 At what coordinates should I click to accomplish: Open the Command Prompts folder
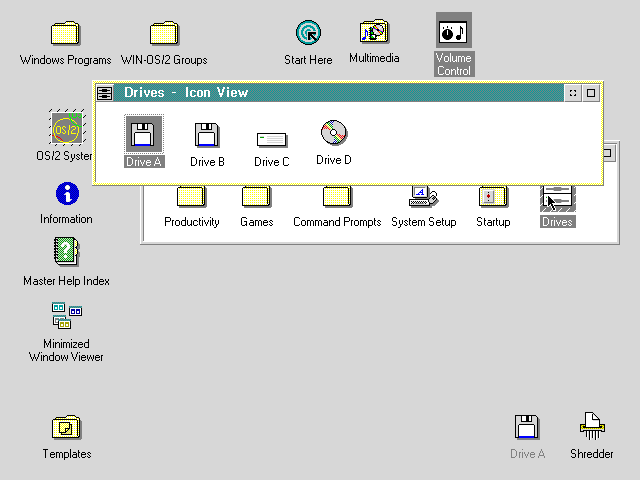pos(337,196)
